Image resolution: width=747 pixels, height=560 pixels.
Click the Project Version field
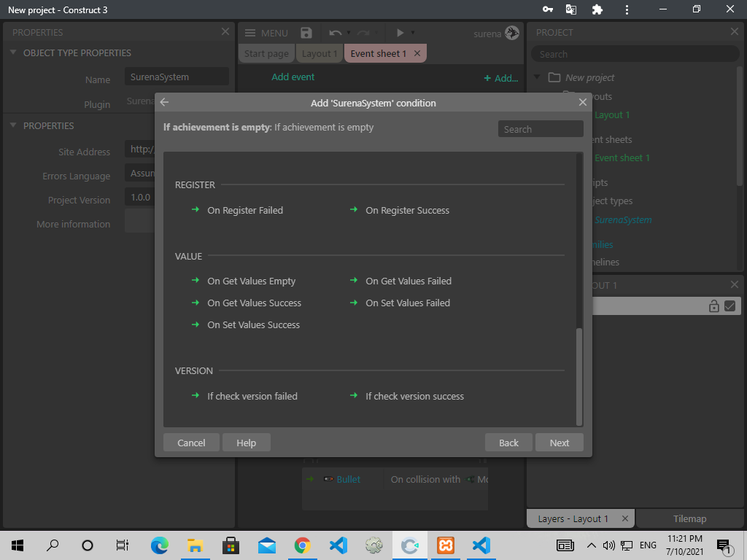click(x=140, y=197)
